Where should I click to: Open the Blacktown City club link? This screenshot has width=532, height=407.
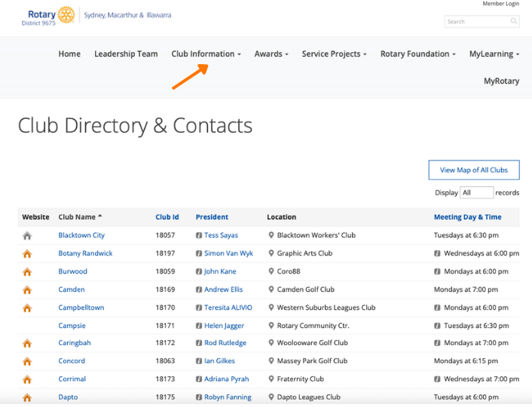tap(81, 235)
